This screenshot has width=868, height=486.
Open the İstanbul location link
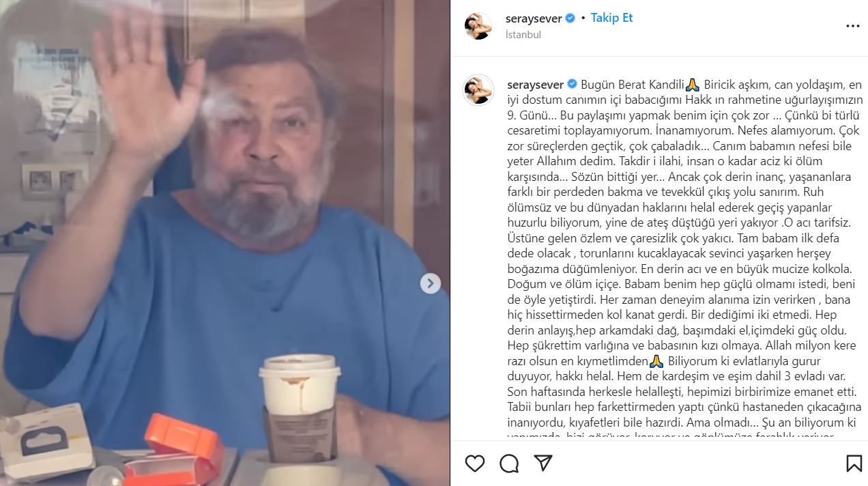(x=523, y=34)
